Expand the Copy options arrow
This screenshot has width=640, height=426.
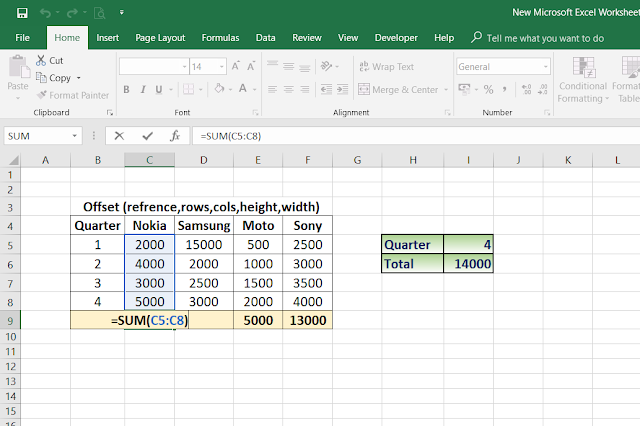click(x=79, y=78)
